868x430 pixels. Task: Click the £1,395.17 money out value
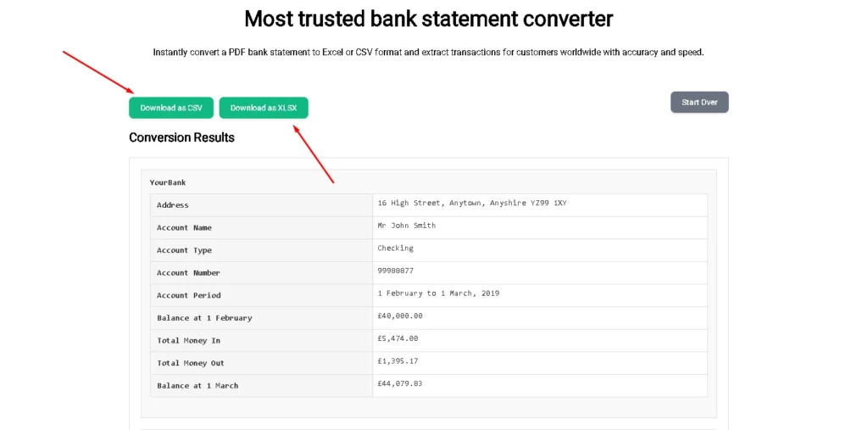[398, 361]
